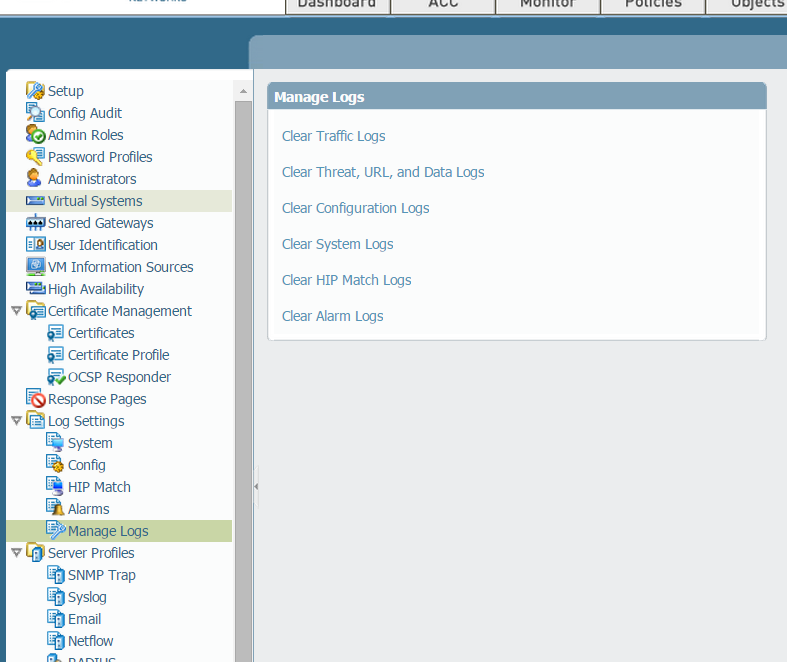Collapse the Certificate Management tree node
The width and height of the screenshot is (787, 662).
coord(16,311)
